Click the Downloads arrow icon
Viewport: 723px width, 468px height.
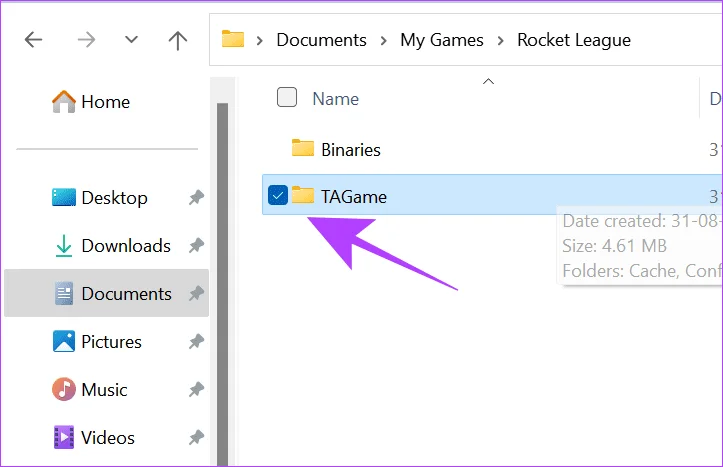(64, 246)
